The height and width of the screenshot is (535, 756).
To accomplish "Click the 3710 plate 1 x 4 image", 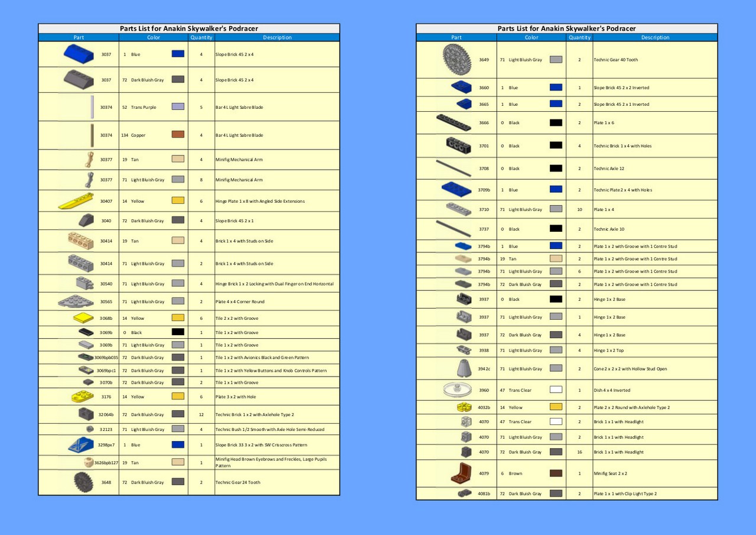I will (459, 209).
